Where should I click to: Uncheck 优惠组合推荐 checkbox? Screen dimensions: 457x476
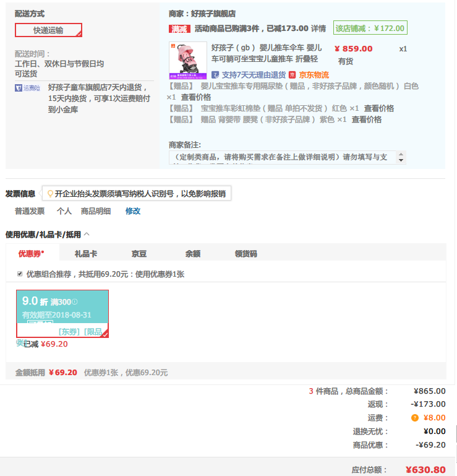[x=20, y=274]
